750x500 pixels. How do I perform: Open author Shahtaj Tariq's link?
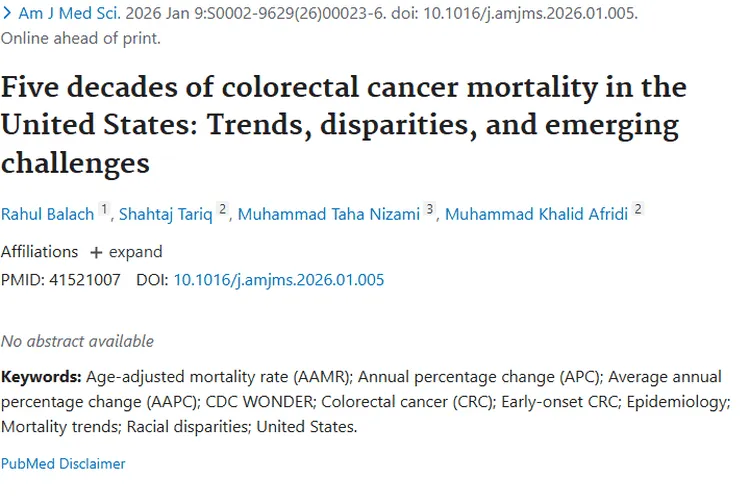[166, 214]
